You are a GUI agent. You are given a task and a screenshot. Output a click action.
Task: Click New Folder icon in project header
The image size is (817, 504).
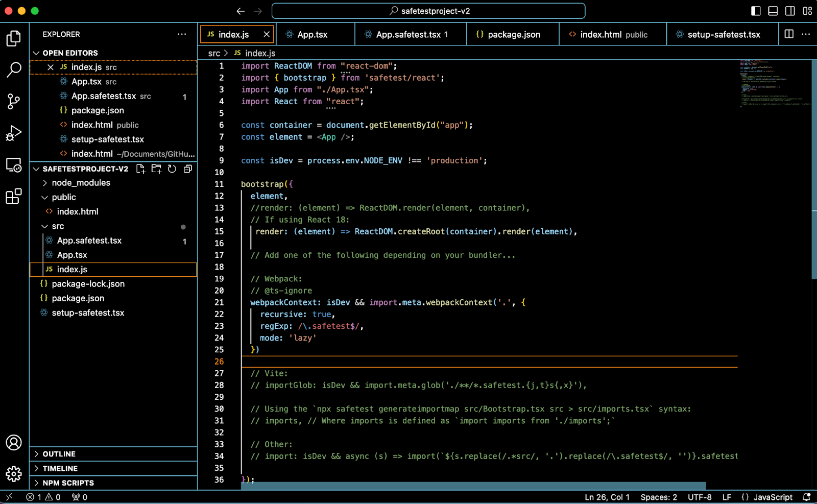(x=156, y=169)
